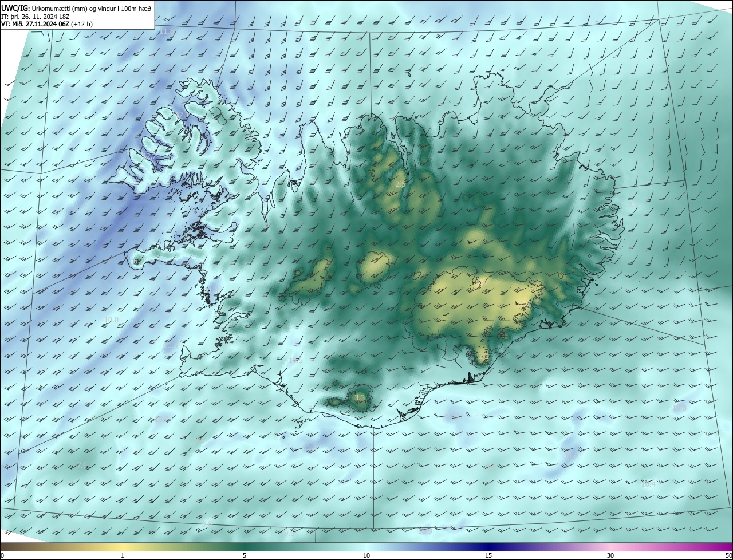Click the '(+12 h)' forecast offset text

click(82, 24)
